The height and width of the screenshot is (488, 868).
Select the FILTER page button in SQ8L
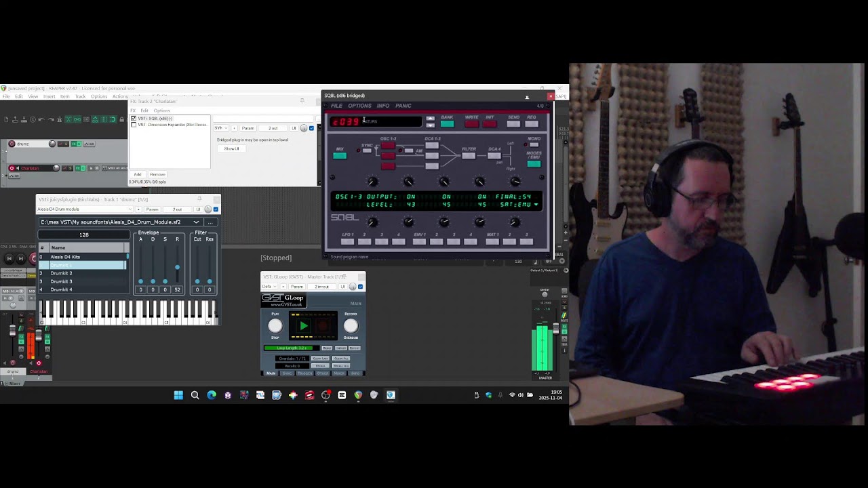pyautogui.click(x=469, y=156)
